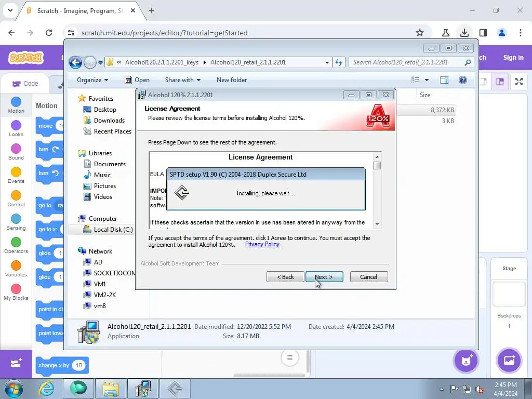Cancel the Alcohol 120% installation
532x399 pixels.
(369, 277)
